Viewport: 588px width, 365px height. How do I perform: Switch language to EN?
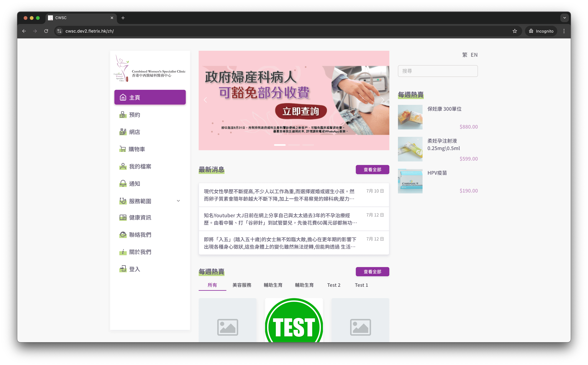(x=474, y=55)
